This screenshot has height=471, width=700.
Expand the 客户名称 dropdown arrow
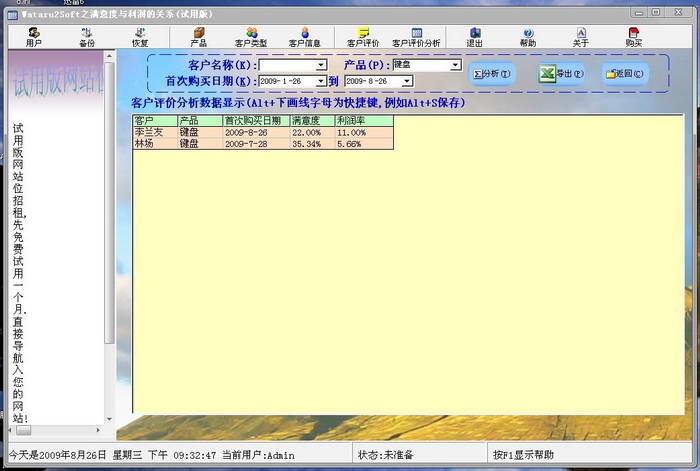point(321,66)
